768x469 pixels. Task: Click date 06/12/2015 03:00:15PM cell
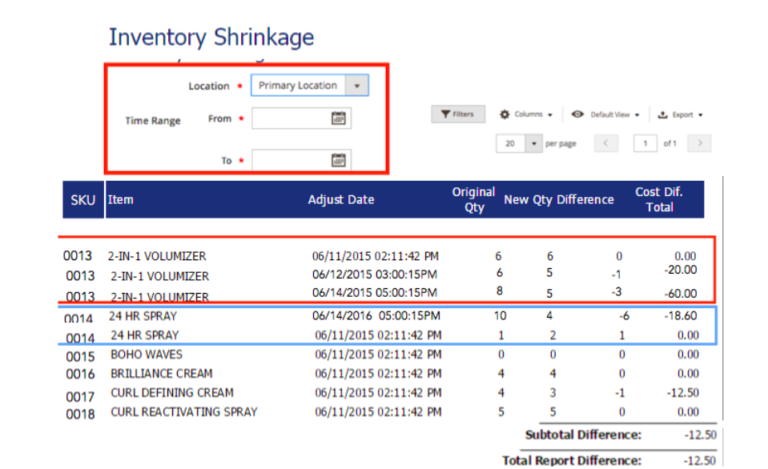(x=375, y=274)
